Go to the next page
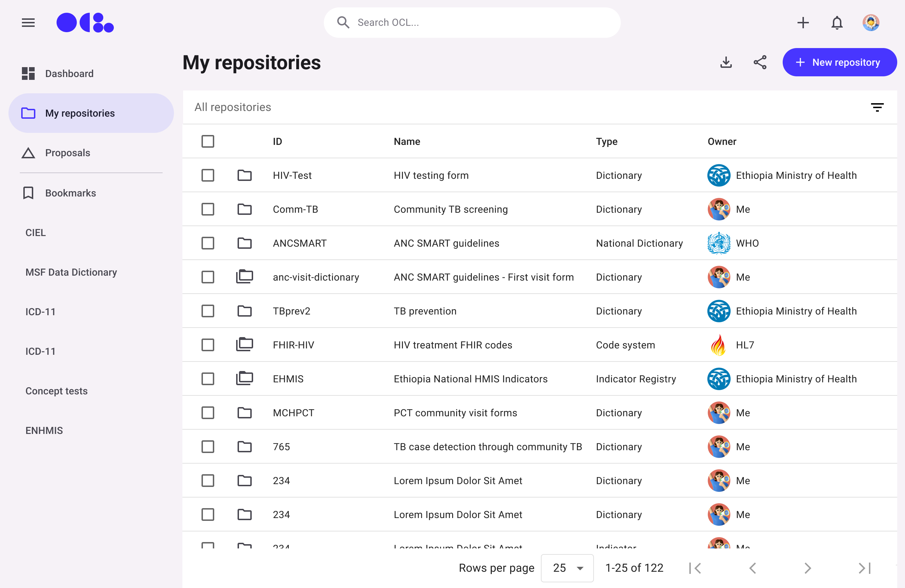905x588 pixels. [x=808, y=568]
